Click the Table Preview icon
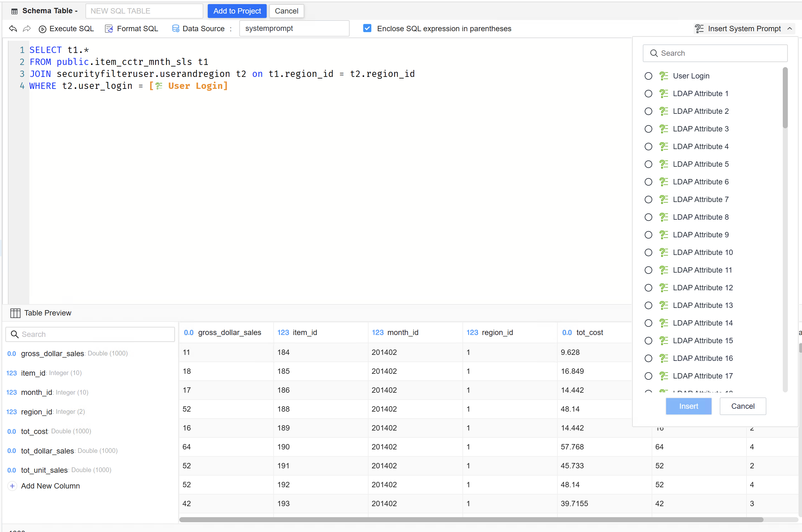 tap(15, 313)
